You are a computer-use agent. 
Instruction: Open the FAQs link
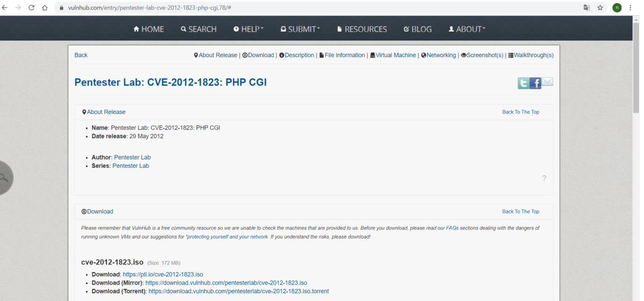coord(452,228)
